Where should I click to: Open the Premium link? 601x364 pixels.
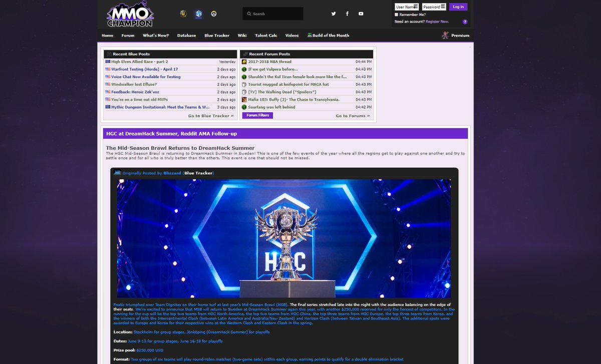click(x=460, y=36)
